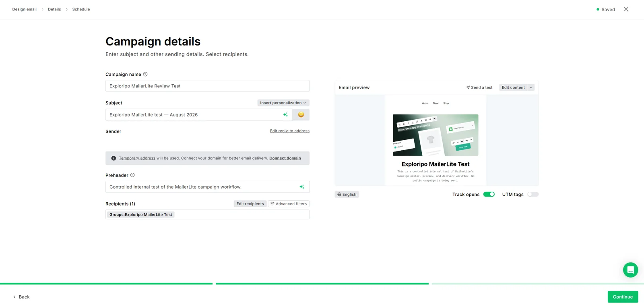Click the AI sparkle icon in Preheader field
The width and height of the screenshot is (644, 307).
click(x=302, y=187)
